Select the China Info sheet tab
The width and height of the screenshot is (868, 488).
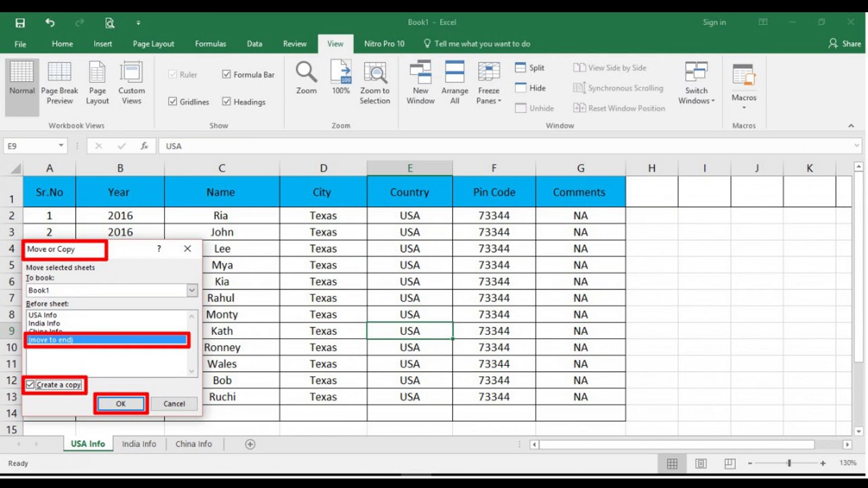pos(194,444)
